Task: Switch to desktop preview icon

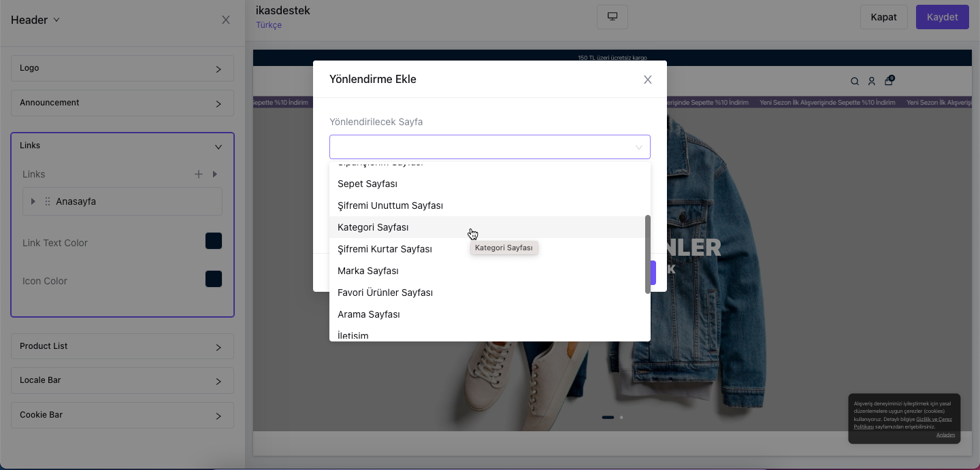Action: point(612,17)
